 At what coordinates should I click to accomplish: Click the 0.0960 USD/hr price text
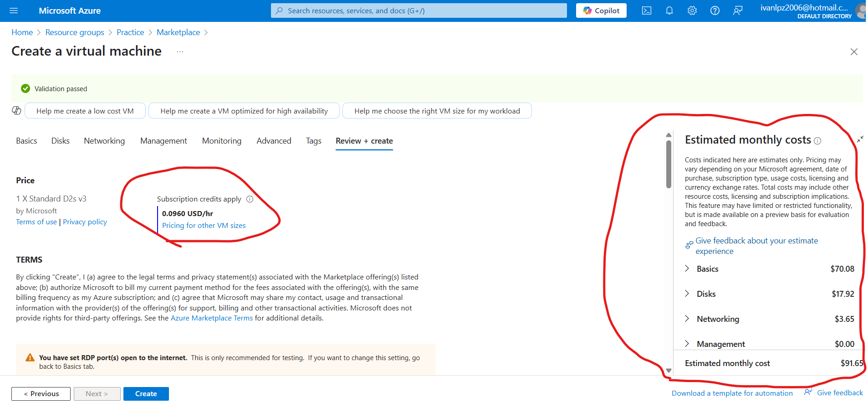188,213
